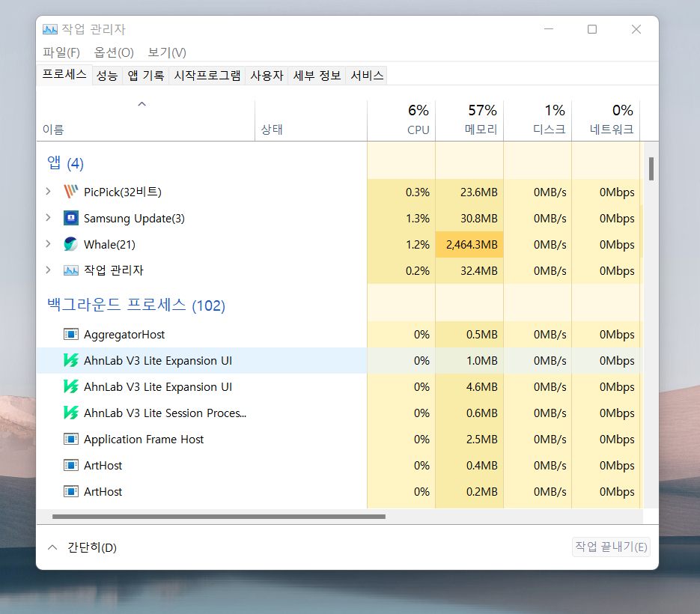
Task: Click the vertical scrollbar thumb
Action: coord(651,168)
